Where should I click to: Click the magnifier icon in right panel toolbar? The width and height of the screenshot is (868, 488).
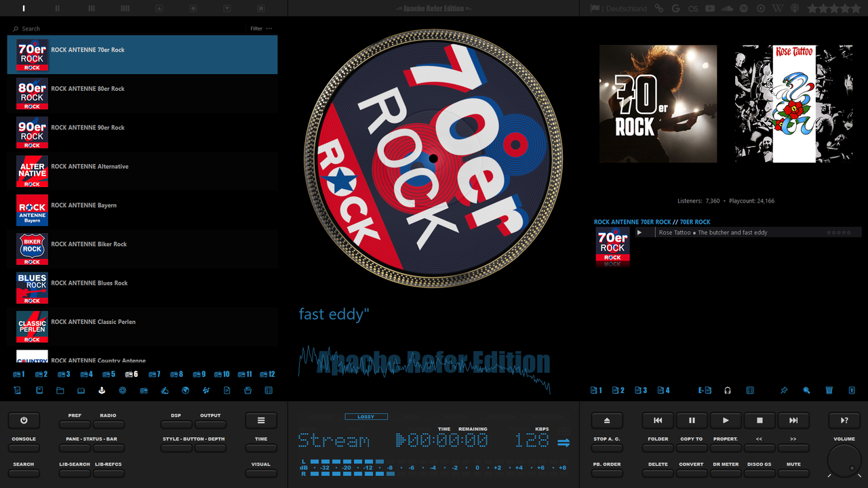(x=806, y=390)
